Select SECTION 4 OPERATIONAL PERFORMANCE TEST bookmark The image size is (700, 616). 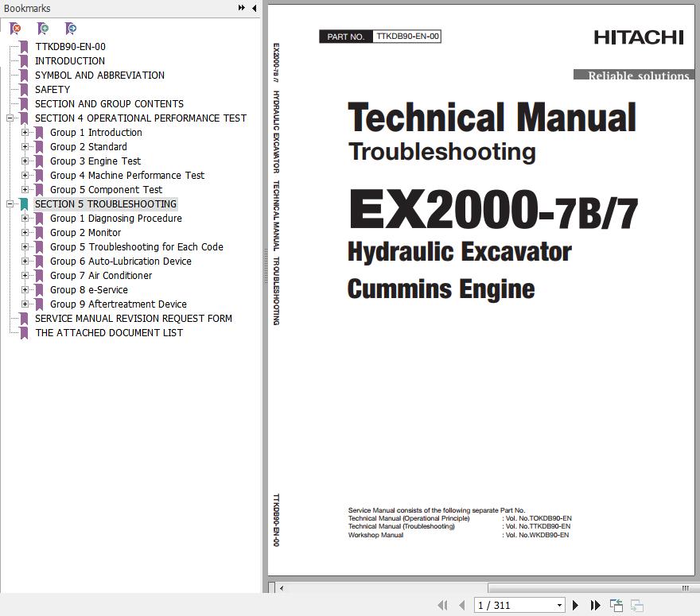[141, 118]
